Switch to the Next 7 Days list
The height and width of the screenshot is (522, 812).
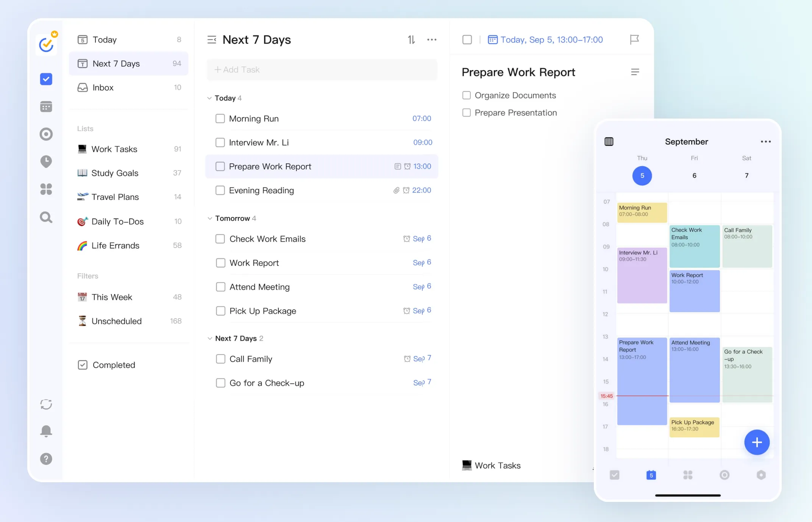pos(116,63)
